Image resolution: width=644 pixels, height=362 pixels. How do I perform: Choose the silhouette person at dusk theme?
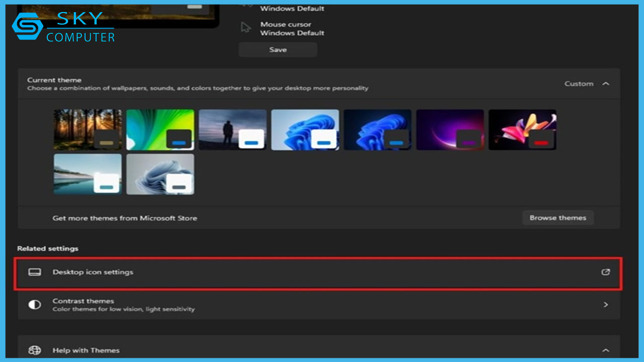232,130
